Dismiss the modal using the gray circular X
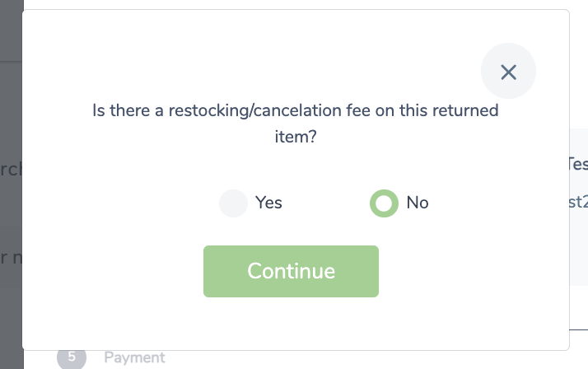This screenshot has width=588, height=369. tap(508, 72)
